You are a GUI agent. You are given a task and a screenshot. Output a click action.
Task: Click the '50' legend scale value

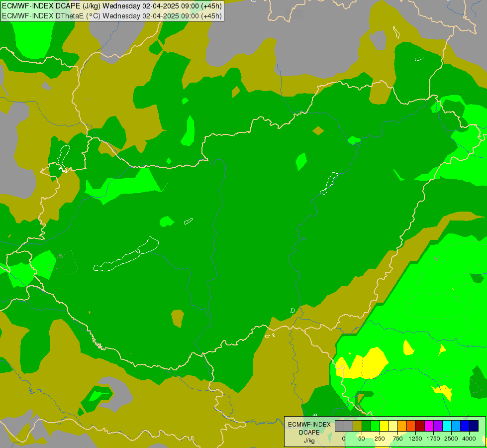coord(362,439)
